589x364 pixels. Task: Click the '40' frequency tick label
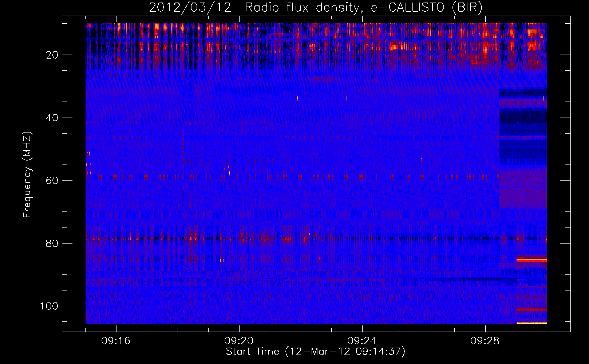pos(52,118)
